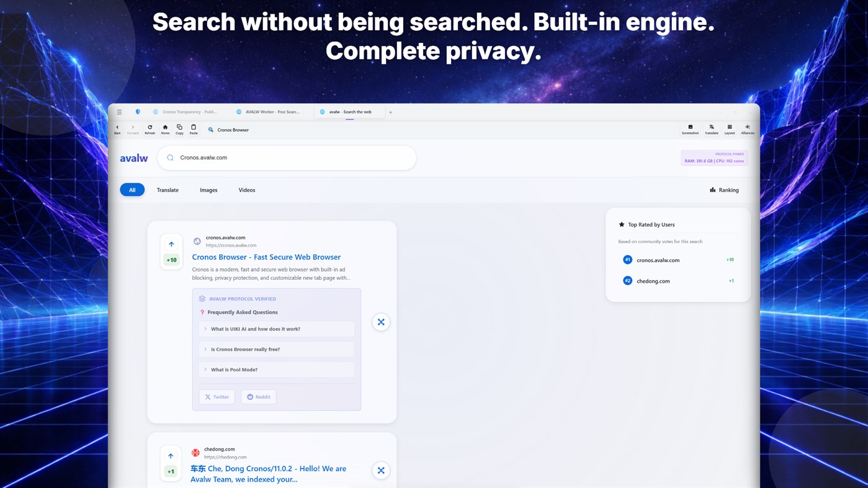Open the Translate toolbar tool
Viewport: 868px width, 488px height.
711,128
